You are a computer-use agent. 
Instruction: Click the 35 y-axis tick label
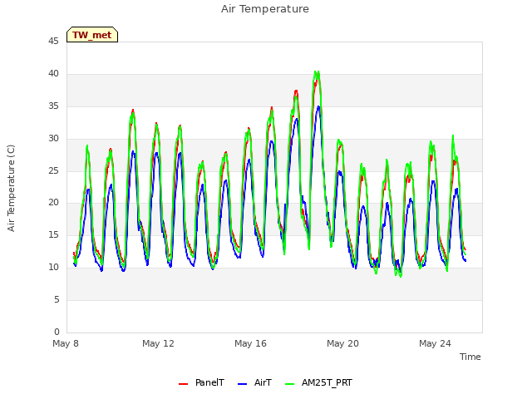(x=53, y=106)
